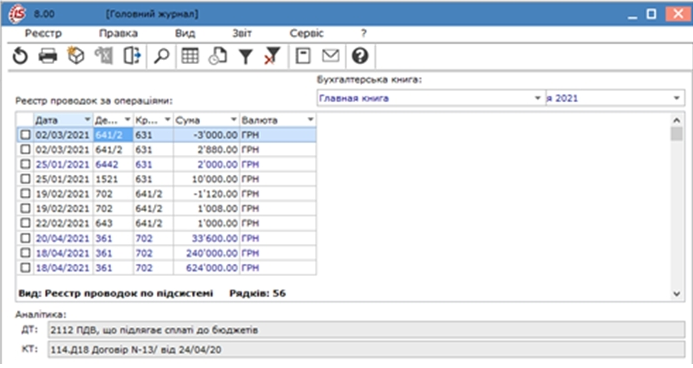This screenshot has height=368, width=693.
Task: Click the Рядків: 56 status text
Action: (257, 293)
